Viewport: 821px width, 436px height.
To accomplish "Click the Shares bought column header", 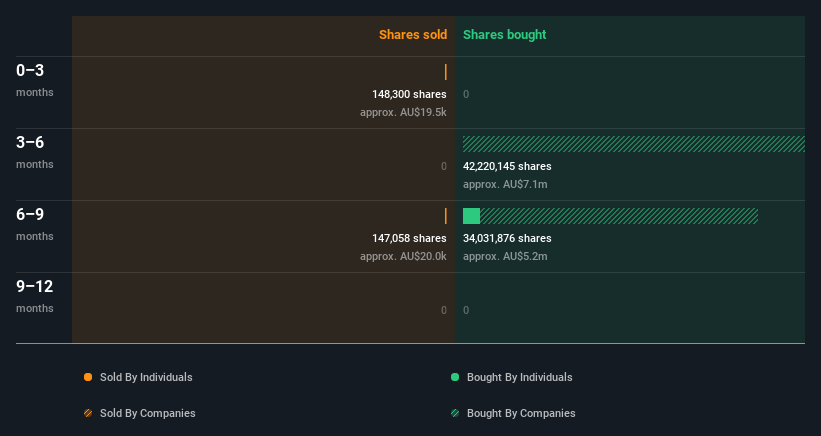I will pyautogui.click(x=505, y=35).
